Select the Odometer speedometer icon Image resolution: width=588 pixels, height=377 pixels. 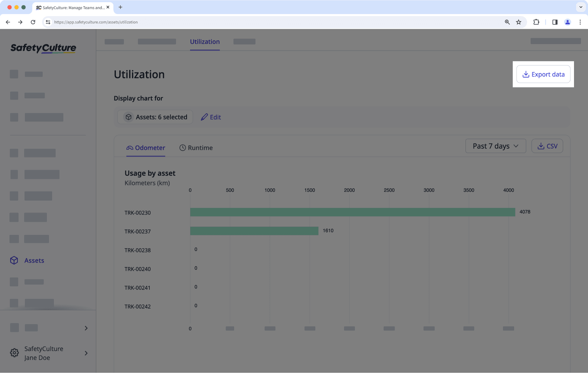pos(129,147)
